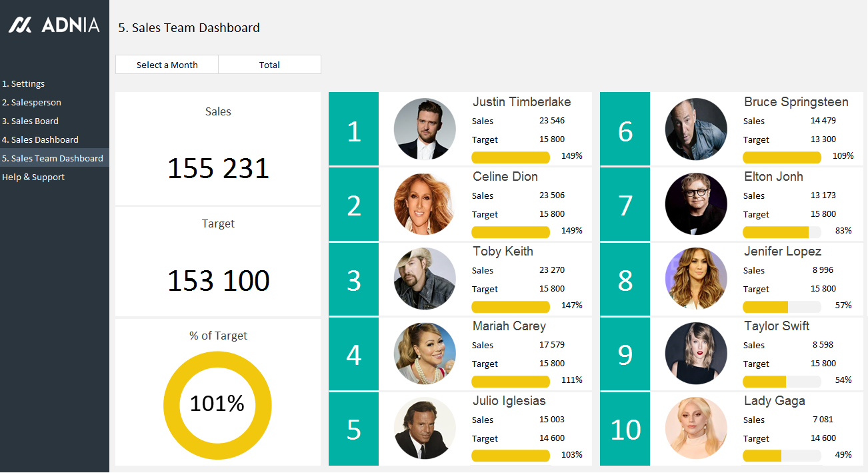Open the Help & Support link
This screenshot has height=473, width=868.
(33, 177)
